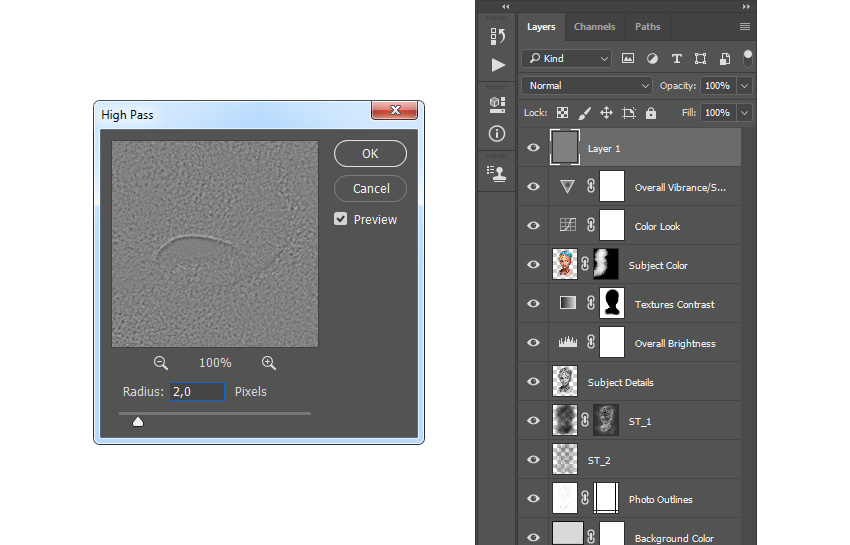Click the Opacity percentage field

coord(719,86)
